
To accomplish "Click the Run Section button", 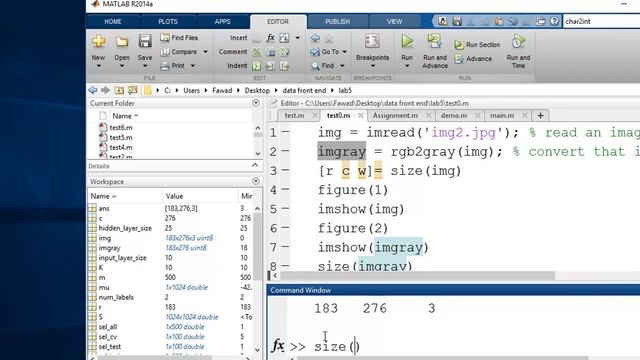I will (x=477, y=45).
